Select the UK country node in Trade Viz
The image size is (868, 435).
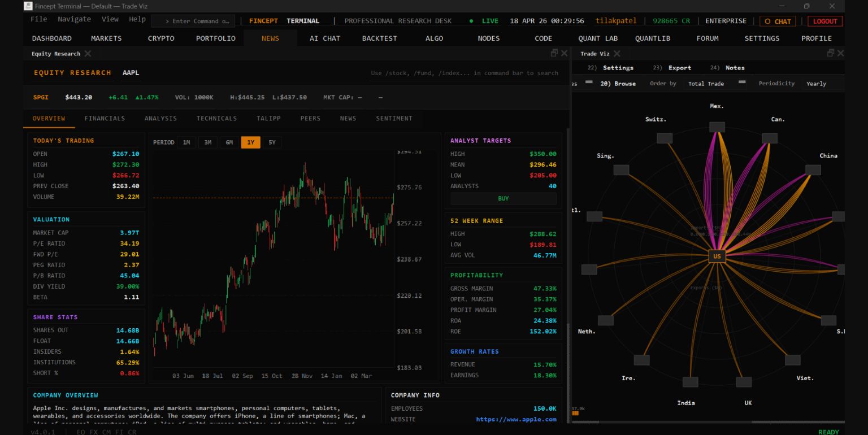[x=744, y=382]
